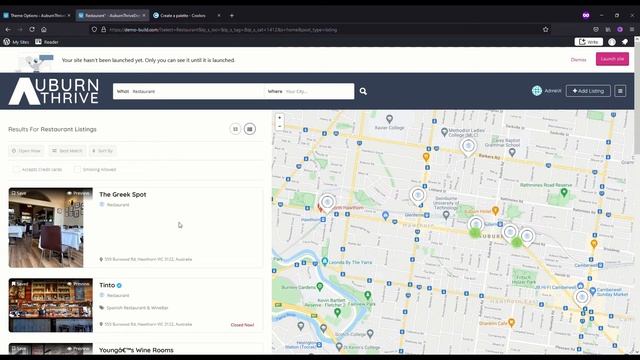This screenshot has height=360, width=640.
Task: Click the search magnifier icon in header
Action: click(x=363, y=91)
